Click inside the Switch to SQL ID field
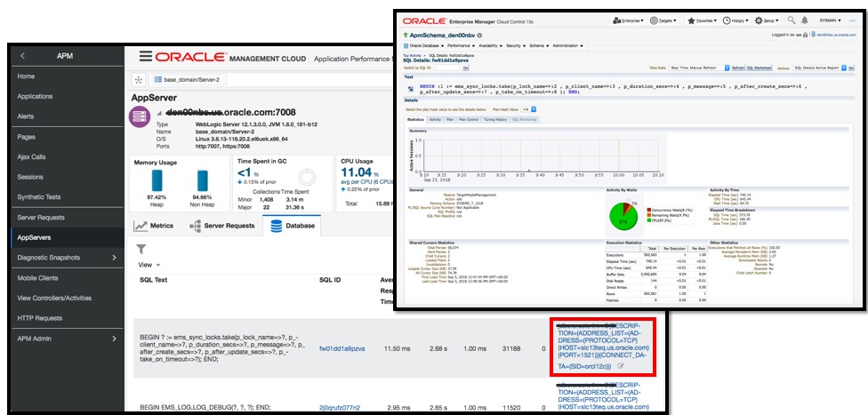Screen dimensions: 868x415 [448, 68]
